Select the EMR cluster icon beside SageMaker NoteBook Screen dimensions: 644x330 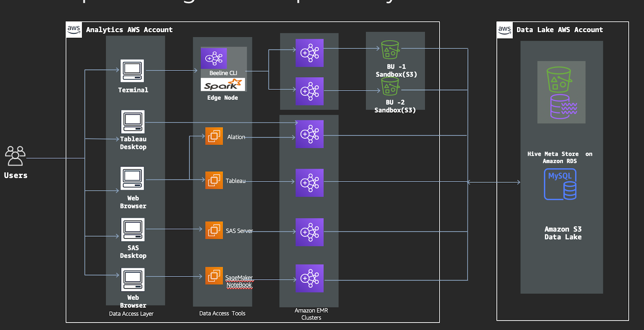(x=310, y=278)
